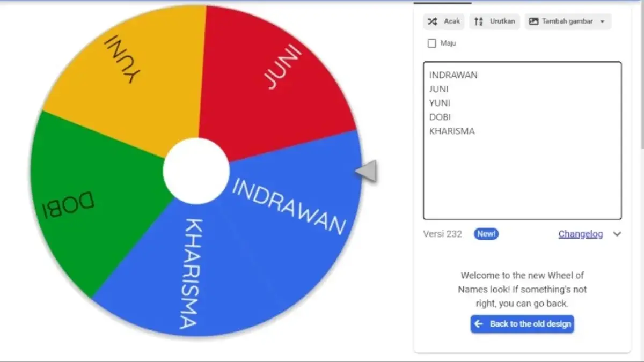Click the gray wheel pointer arrow
This screenshot has width=644, height=362.
366,171
